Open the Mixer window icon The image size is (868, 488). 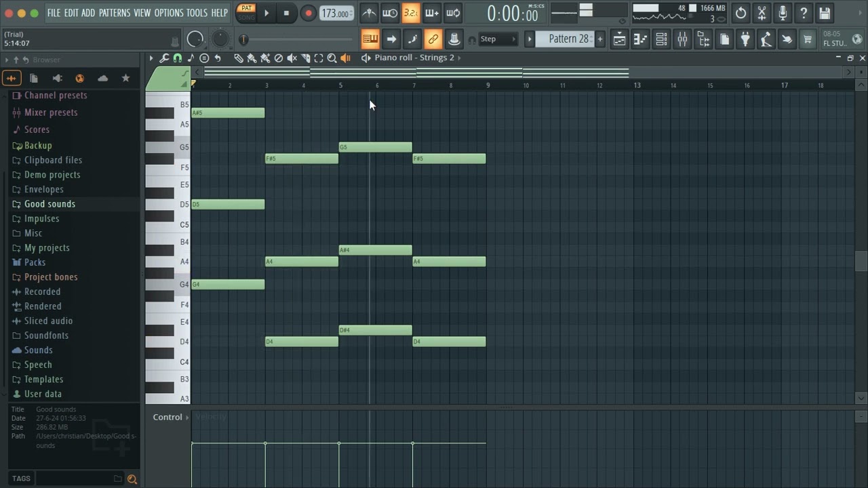[x=682, y=39]
